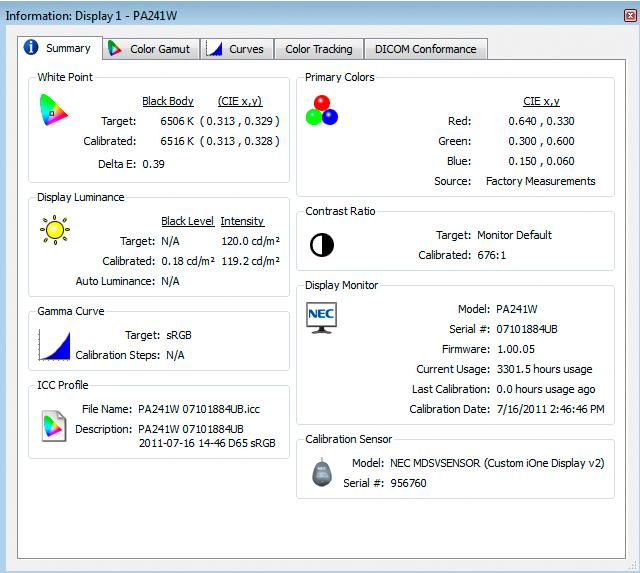Click the Factory Measurements source text
The width and height of the screenshot is (640, 573).
coord(540,181)
